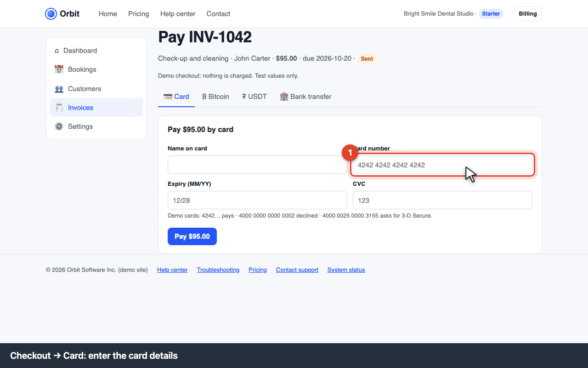The height and width of the screenshot is (368, 588).
Task: Click the Pay $95.00 button
Action: (x=192, y=236)
